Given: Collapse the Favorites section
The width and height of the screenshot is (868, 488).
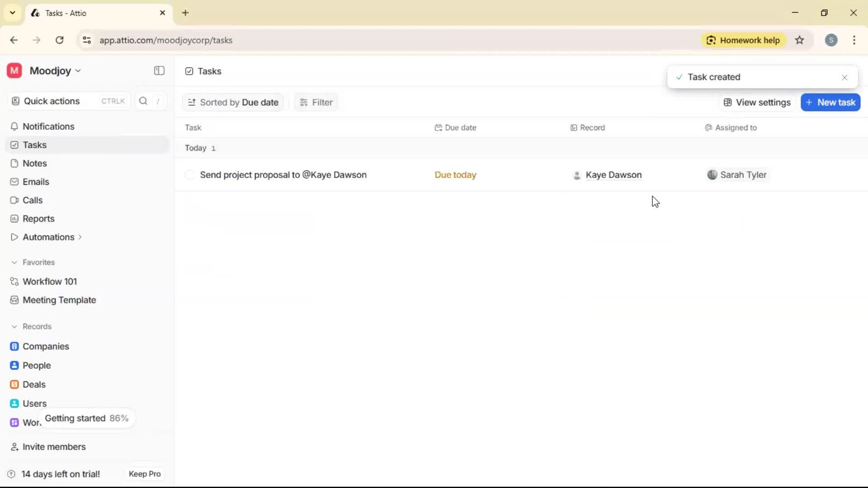Looking at the screenshot, I should [x=14, y=262].
